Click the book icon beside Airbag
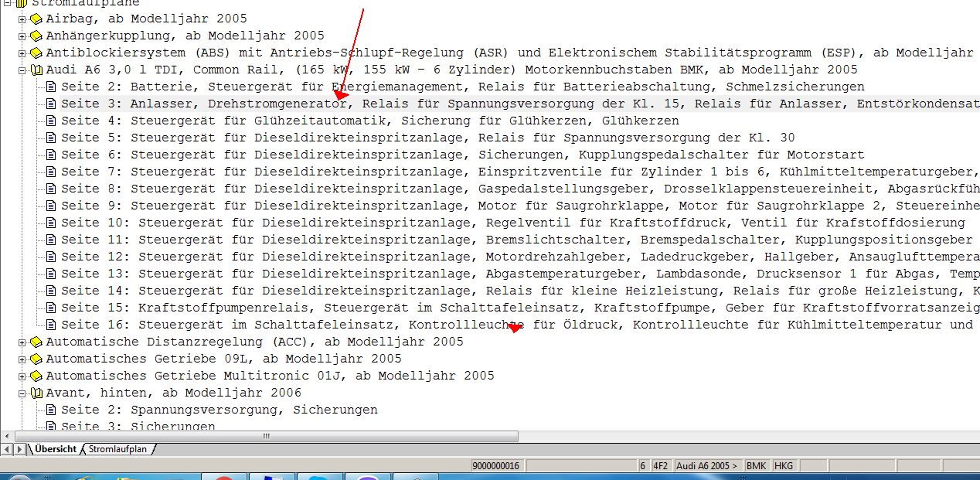 point(36,19)
